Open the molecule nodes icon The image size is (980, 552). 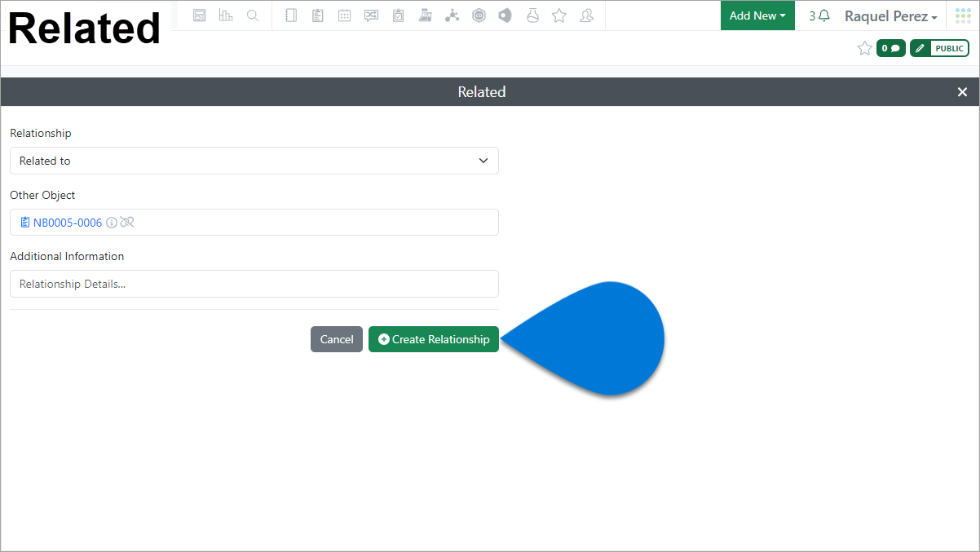pyautogui.click(x=452, y=15)
